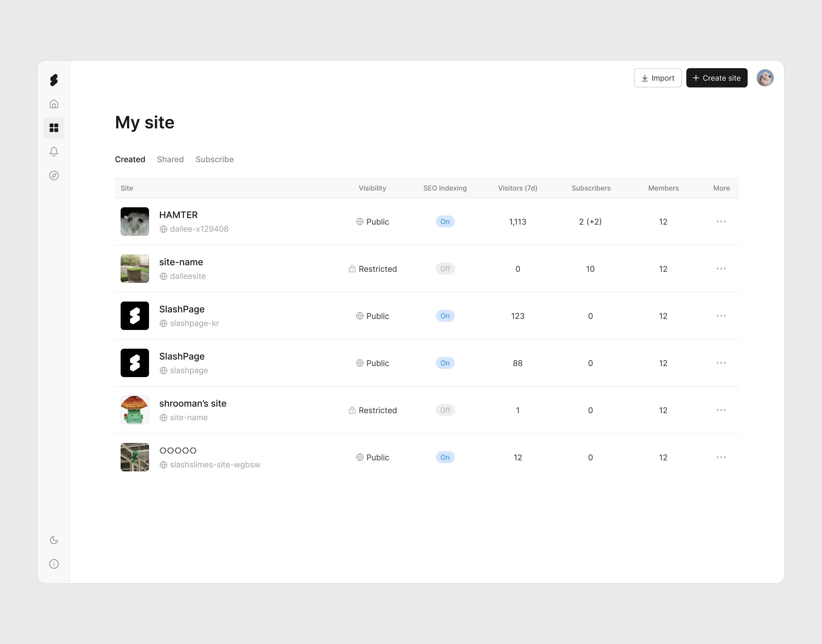Open the sites grid dashboard icon
Screen dimensions: 822x644
54,128
